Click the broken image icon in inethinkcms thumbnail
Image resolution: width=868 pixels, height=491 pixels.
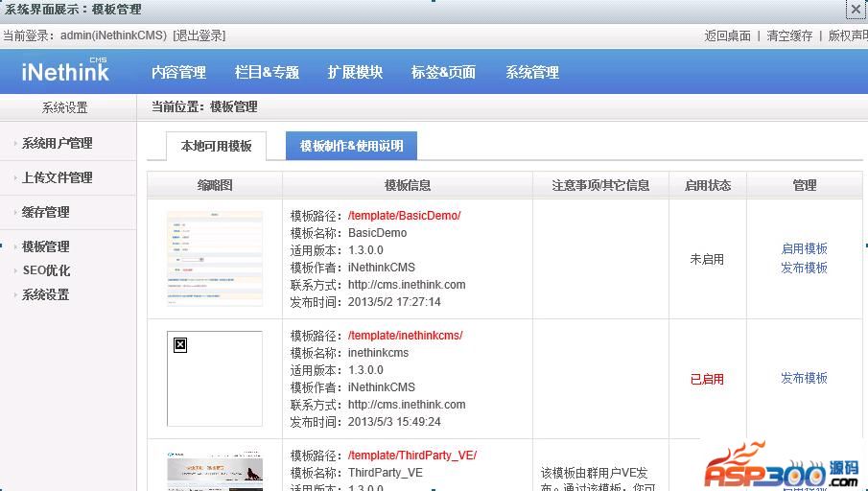tap(180, 345)
